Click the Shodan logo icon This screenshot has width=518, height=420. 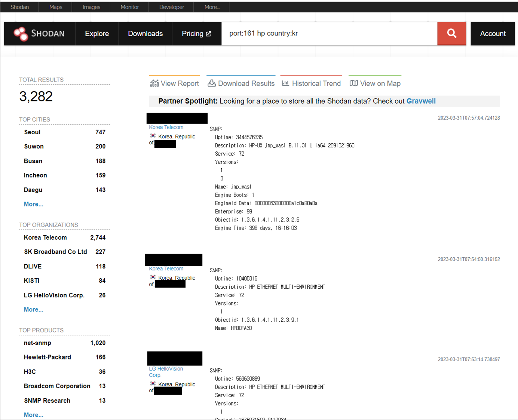click(21, 34)
